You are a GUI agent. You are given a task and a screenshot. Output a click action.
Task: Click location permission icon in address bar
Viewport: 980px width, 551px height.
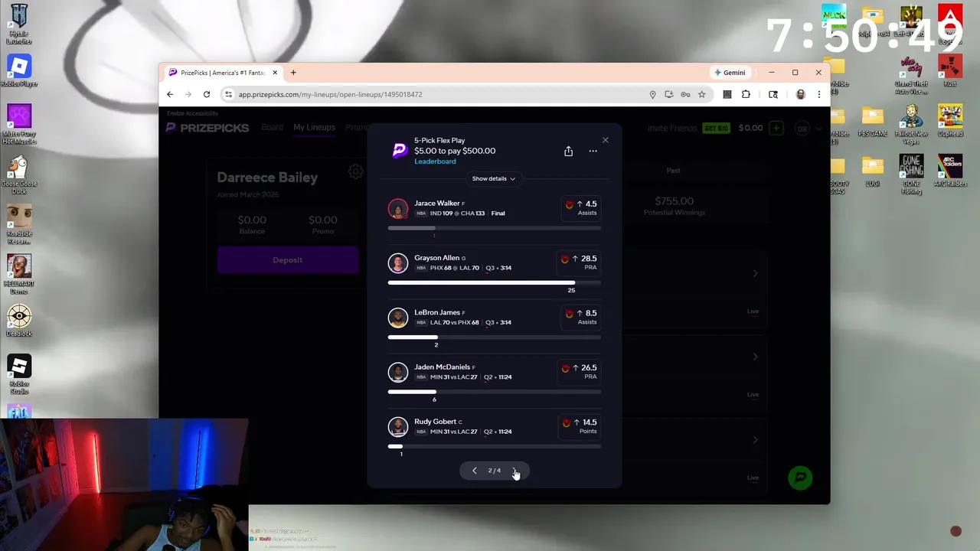click(652, 95)
